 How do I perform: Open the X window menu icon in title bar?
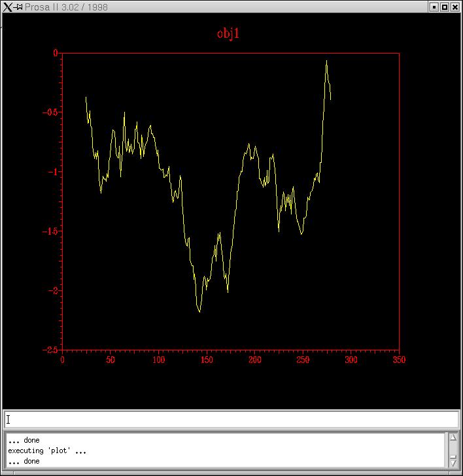(7, 7)
